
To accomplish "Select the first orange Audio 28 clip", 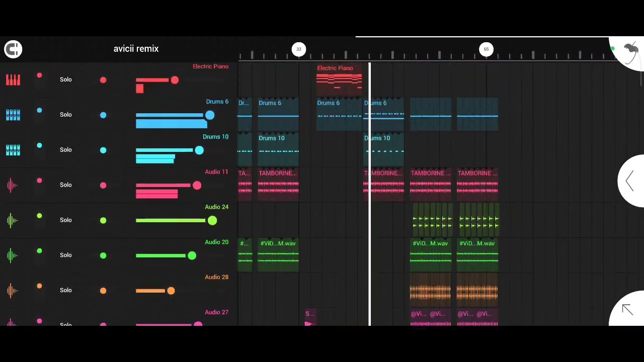I will (431, 291).
